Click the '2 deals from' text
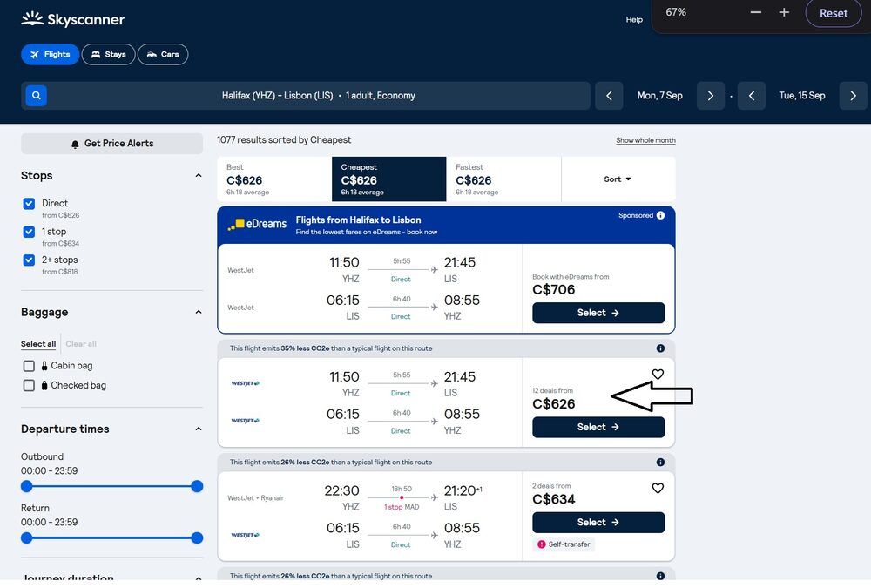 click(551, 486)
